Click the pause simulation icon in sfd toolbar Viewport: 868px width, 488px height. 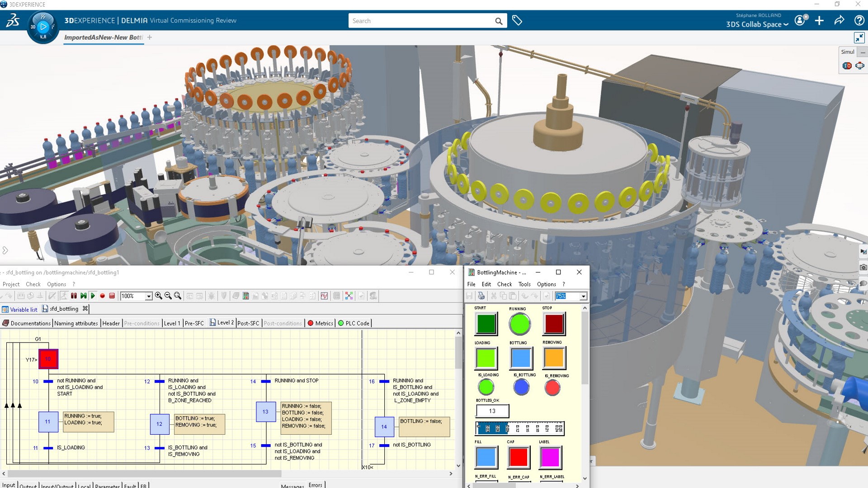pos(74,296)
